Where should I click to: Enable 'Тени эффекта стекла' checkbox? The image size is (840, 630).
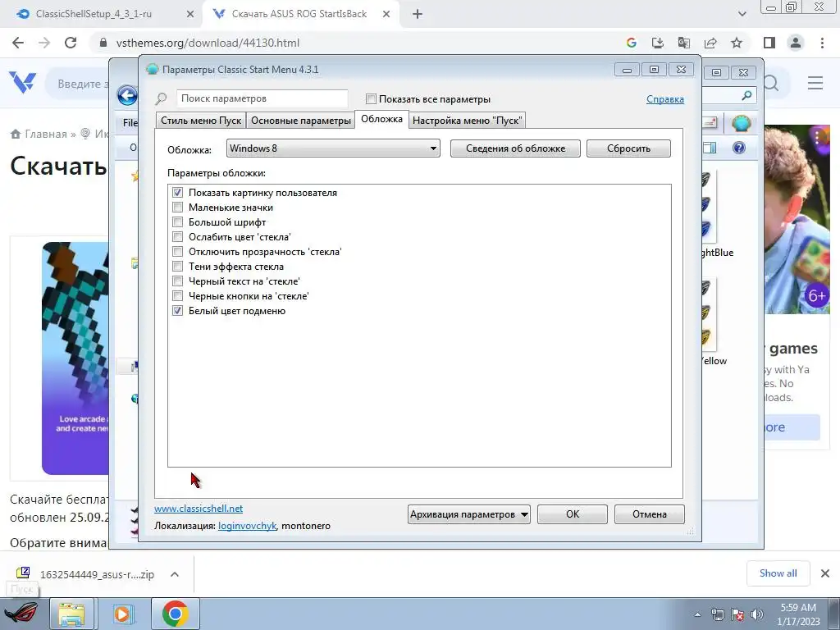tap(177, 267)
